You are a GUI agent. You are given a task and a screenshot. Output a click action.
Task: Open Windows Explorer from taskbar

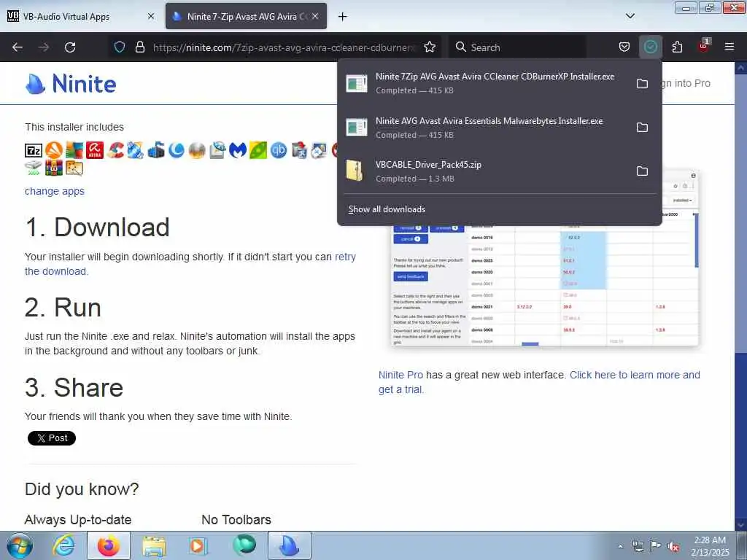click(x=153, y=545)
